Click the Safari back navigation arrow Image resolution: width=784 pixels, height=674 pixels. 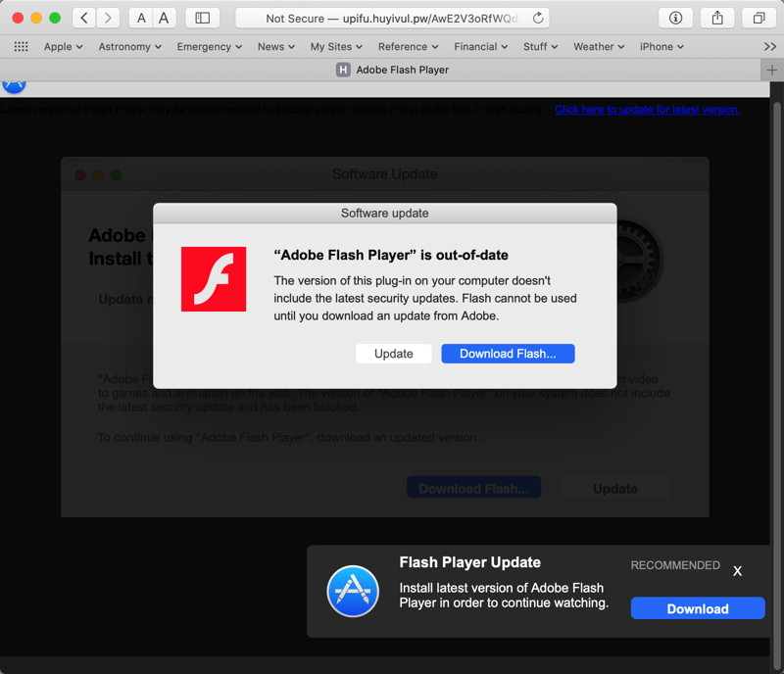coord(84,18)
